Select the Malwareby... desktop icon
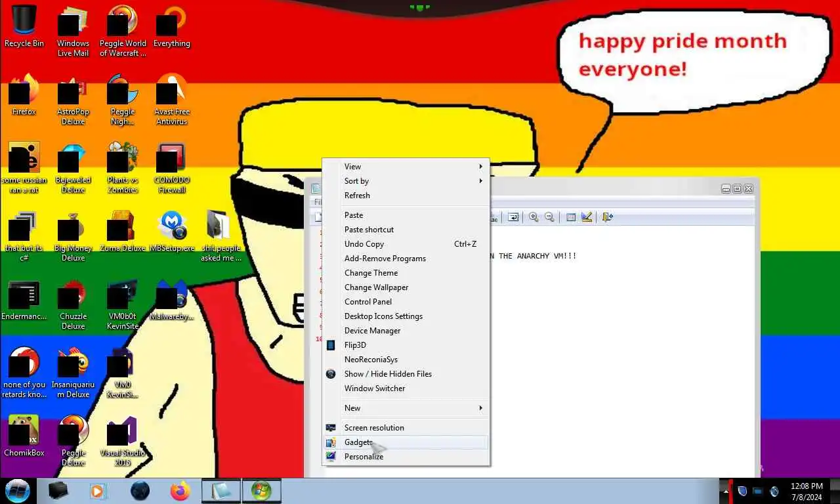Image resolution: width=840 pixels, height=504 pixels. click(x=171, y=299)
